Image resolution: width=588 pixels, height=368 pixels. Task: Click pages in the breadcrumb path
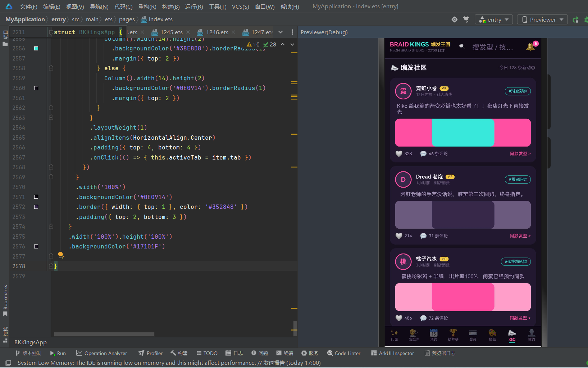click(127, 19)
